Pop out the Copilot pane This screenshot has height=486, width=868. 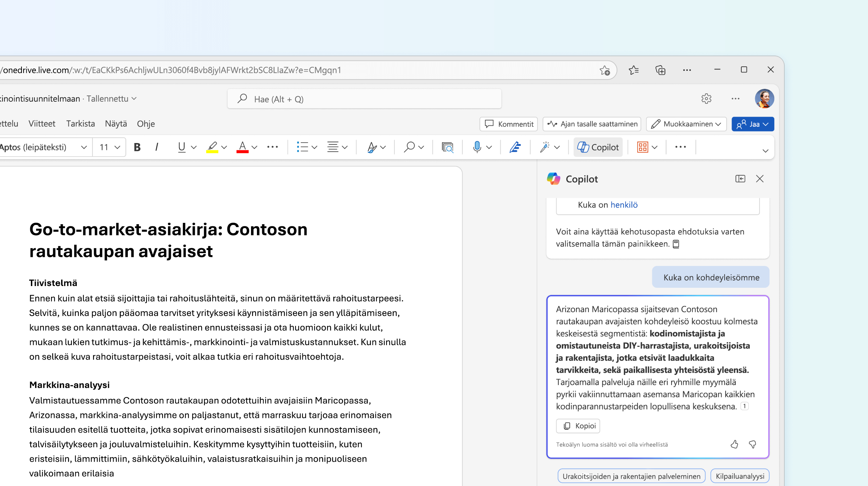[x=740, y=179]
